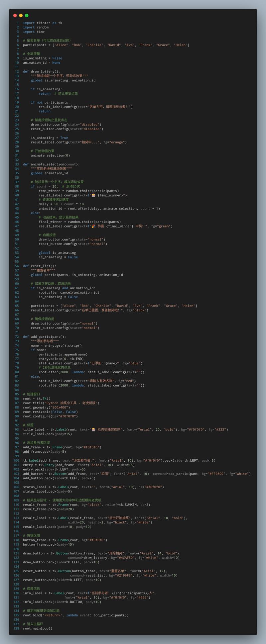Click the red close window button

pos(15,15)
